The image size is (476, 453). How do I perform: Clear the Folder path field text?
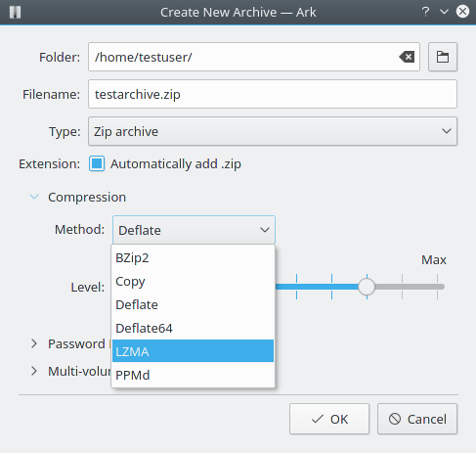(407, 57)
